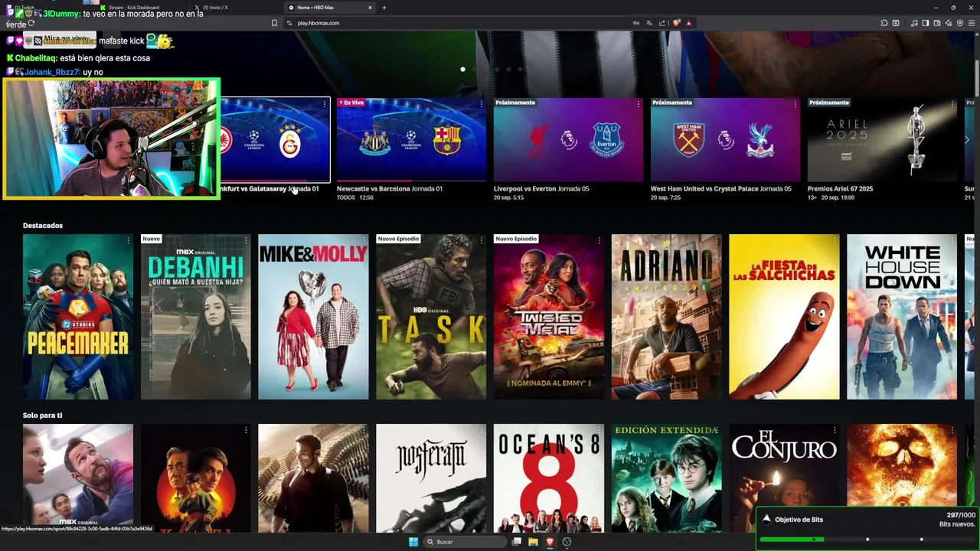
Task: Open three-dot menu on White House Down card
Action: coord(952,241)
